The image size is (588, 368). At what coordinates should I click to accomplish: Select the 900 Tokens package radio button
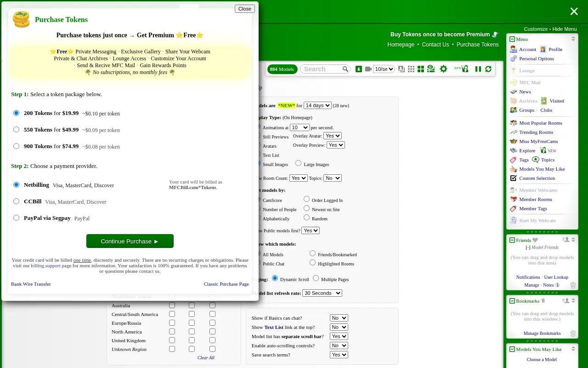pos(17,146)
